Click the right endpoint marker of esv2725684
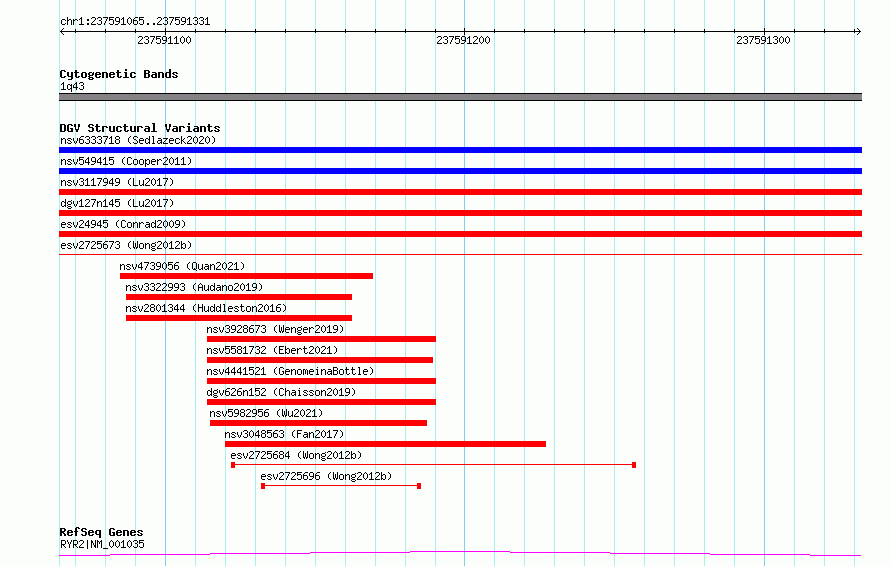 pyautogui.click(x=634, y=465)
